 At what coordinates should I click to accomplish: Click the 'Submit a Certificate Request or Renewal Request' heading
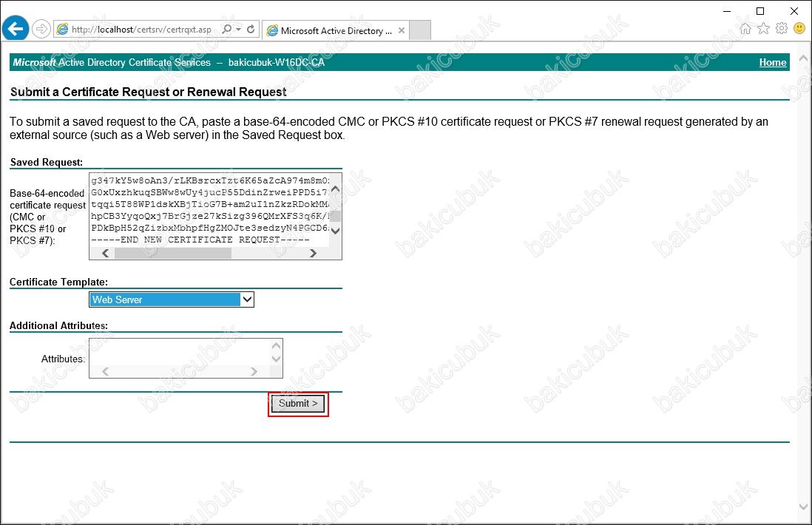coord(148,92)
